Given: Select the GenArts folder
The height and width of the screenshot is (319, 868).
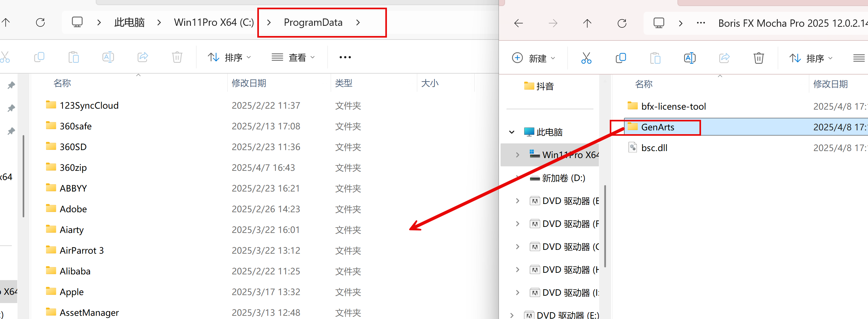Looking at the screenshot, I should click(657, 127).
